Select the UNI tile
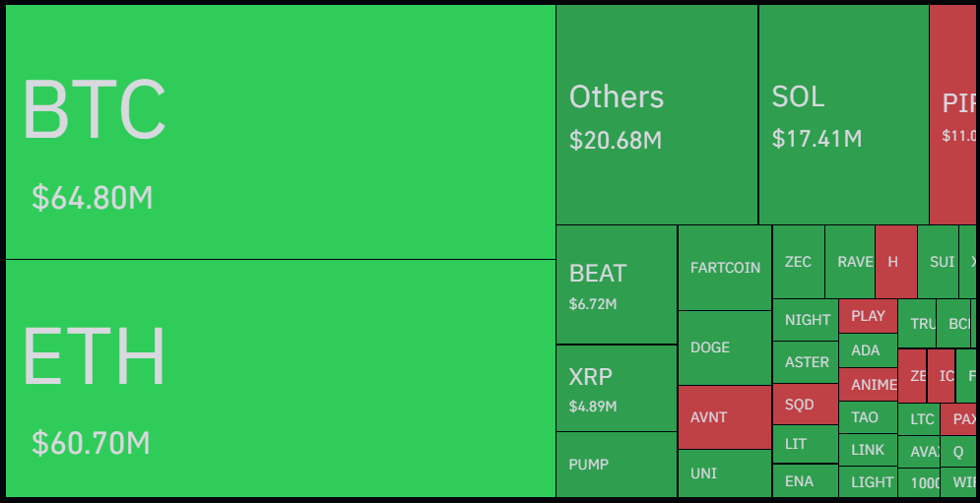Image resolution: width=980 pixels, height=503 pixels. pos(725,473)
